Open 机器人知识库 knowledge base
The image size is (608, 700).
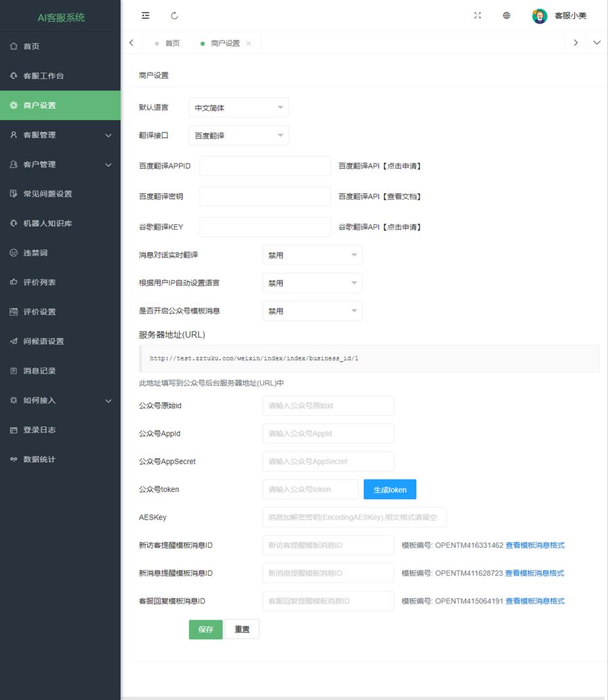pos(45,223)
